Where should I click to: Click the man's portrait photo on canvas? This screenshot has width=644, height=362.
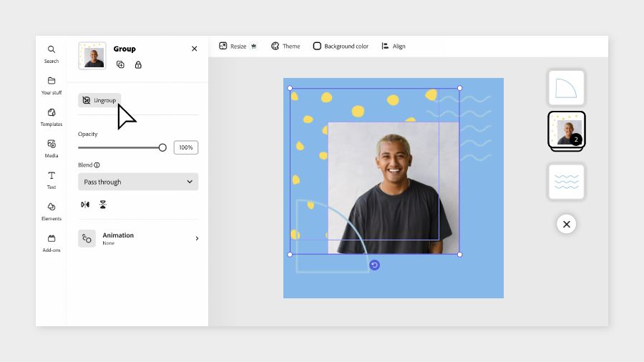point(394,188)
